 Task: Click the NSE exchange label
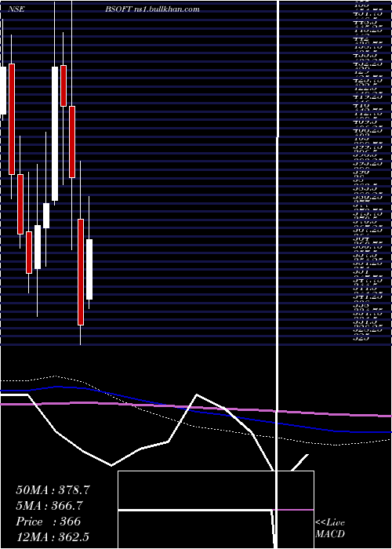coord(16,9)
